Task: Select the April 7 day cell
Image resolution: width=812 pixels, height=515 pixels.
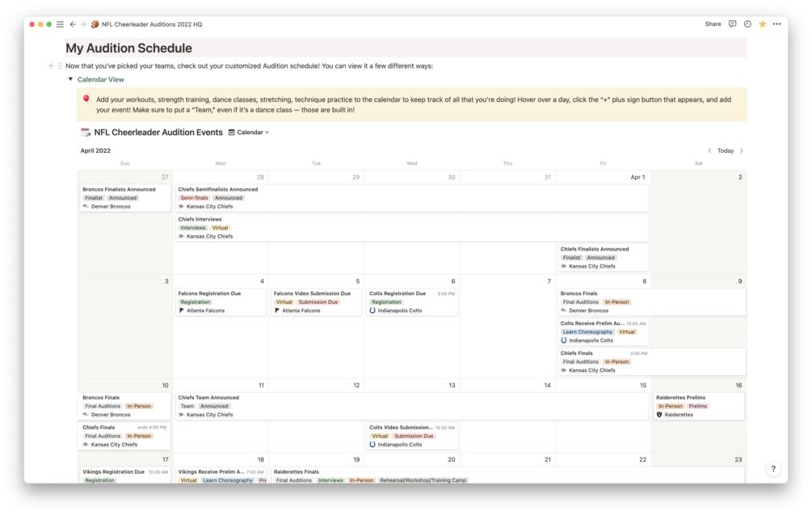Action: coord(507,327)
